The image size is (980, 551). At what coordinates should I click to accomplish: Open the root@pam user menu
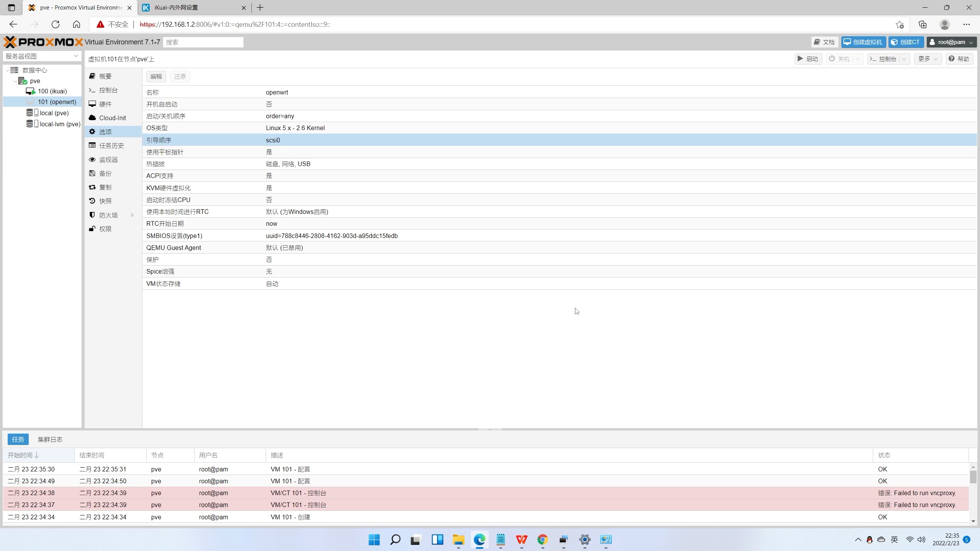[951, 42]
